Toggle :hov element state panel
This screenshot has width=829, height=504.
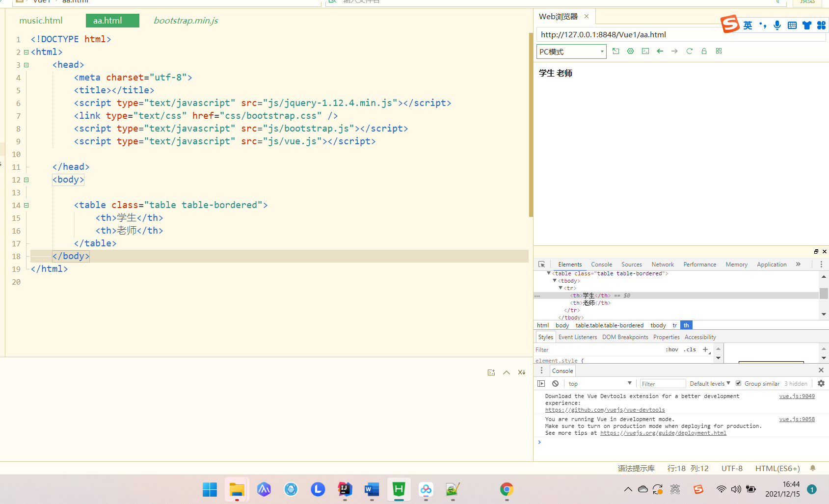pos(672,349)
